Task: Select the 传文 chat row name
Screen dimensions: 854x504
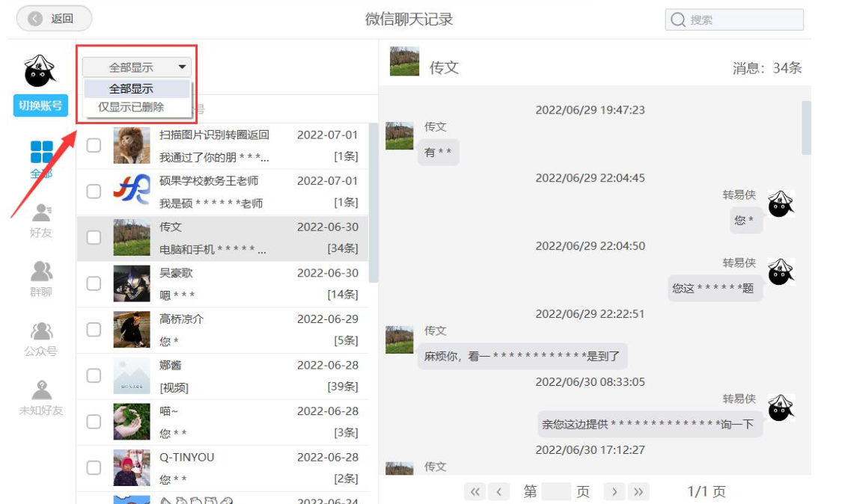Action: (x=171, y=227)
